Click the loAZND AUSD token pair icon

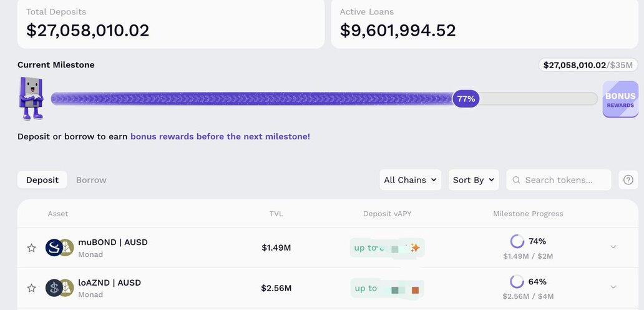[x=59, y=288]
